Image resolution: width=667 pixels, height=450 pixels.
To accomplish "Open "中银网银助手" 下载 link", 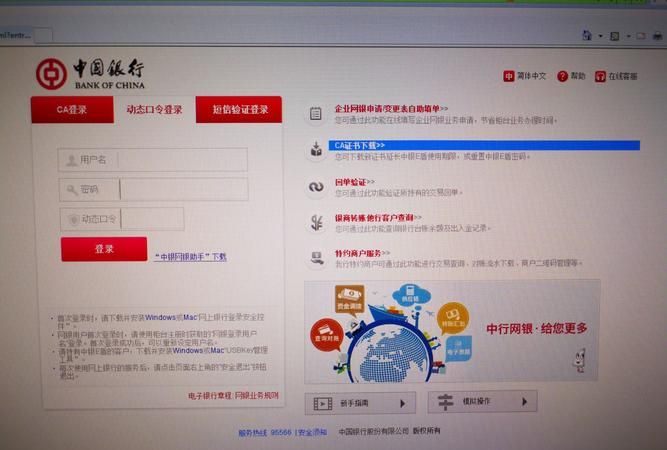I will pos(190,257).
